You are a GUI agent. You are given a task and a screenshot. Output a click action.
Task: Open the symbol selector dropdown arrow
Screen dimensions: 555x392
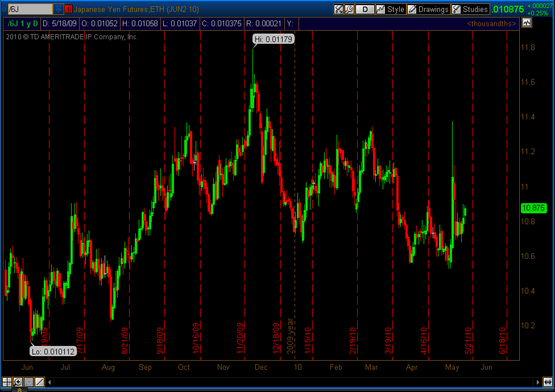coord(59,9)
